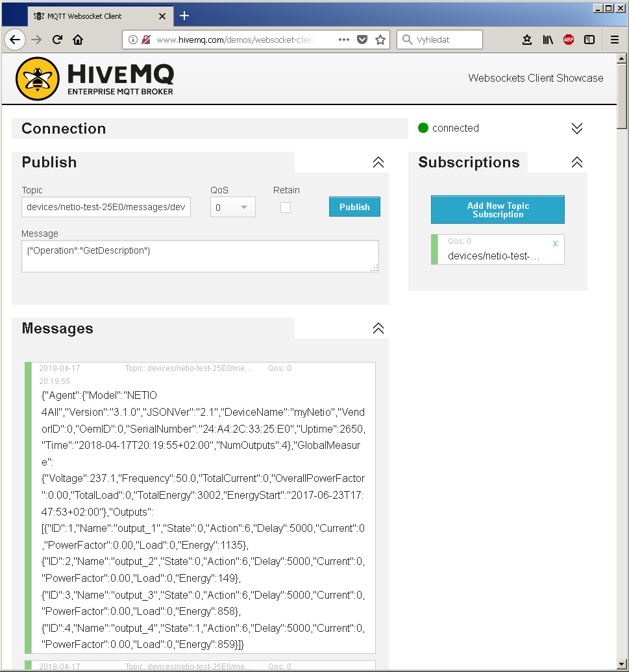Maximize the browser window
Screen dimensions: 629x672
click(x=609, y=8)
